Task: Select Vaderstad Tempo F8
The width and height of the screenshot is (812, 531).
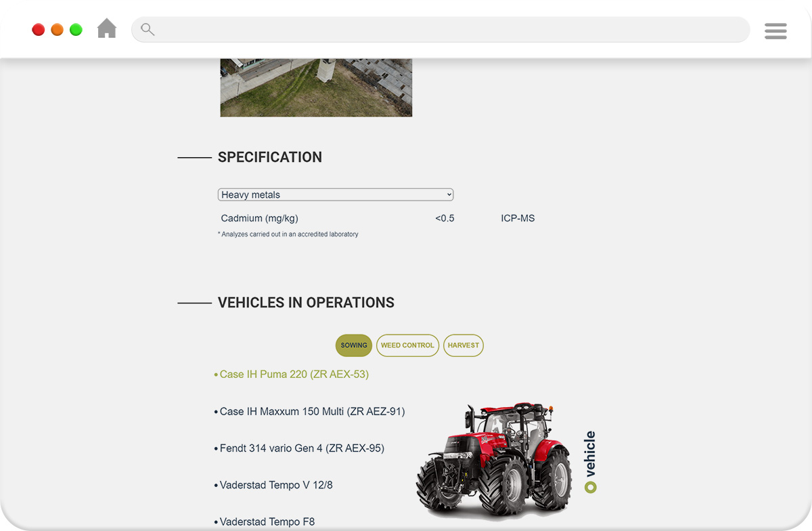Action: pos(267,522)
